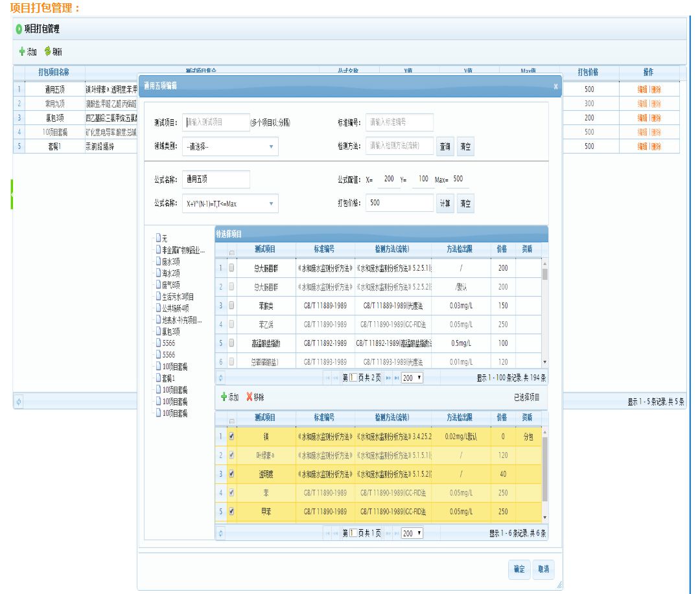Click the 测试项目 search input field
This screenshot has width=700, height=594.
pos(216,122)
